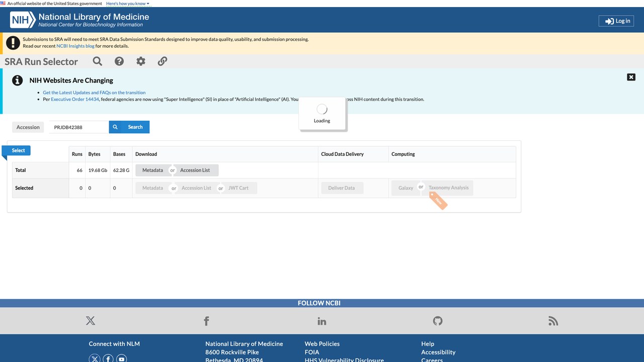
Task: Open the help question mark icon
Action: (x=119, y=61)
